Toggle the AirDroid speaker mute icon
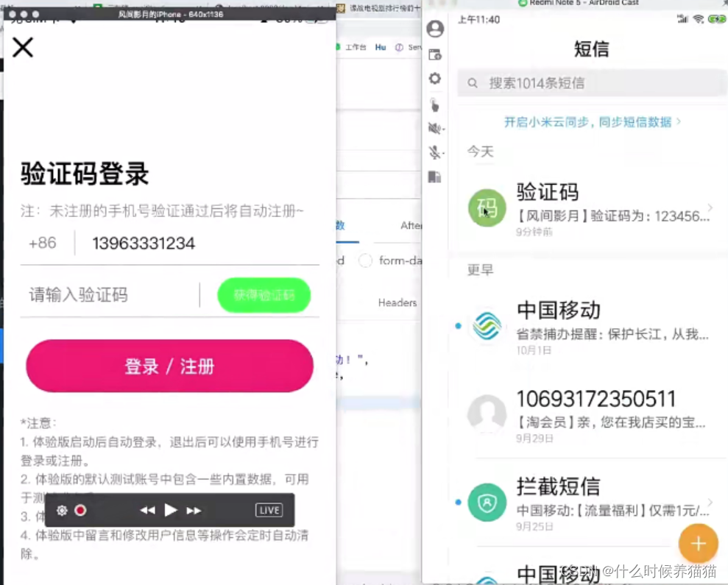728x585 pixels. click(x=436, y=128)
